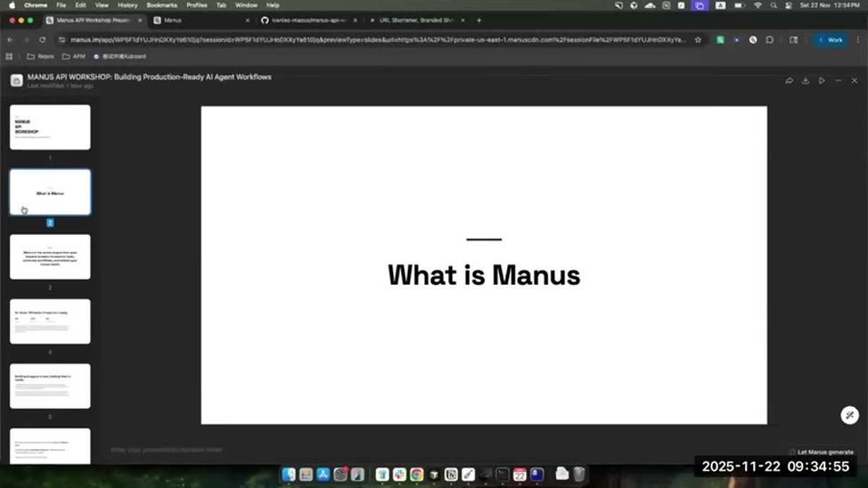Close the Manus API Workshop tab

pyautogui.click(x=140, y=20)
